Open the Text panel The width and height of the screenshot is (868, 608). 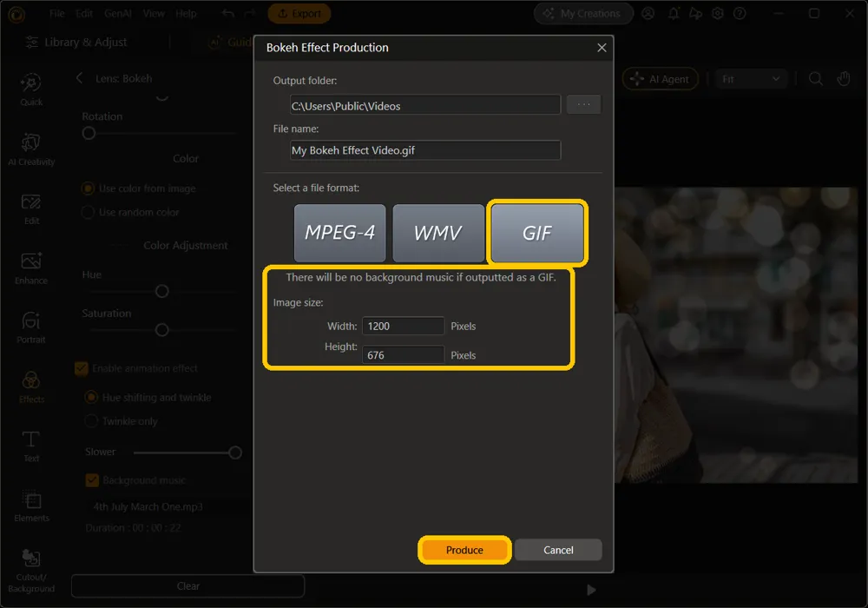point(31,446)
